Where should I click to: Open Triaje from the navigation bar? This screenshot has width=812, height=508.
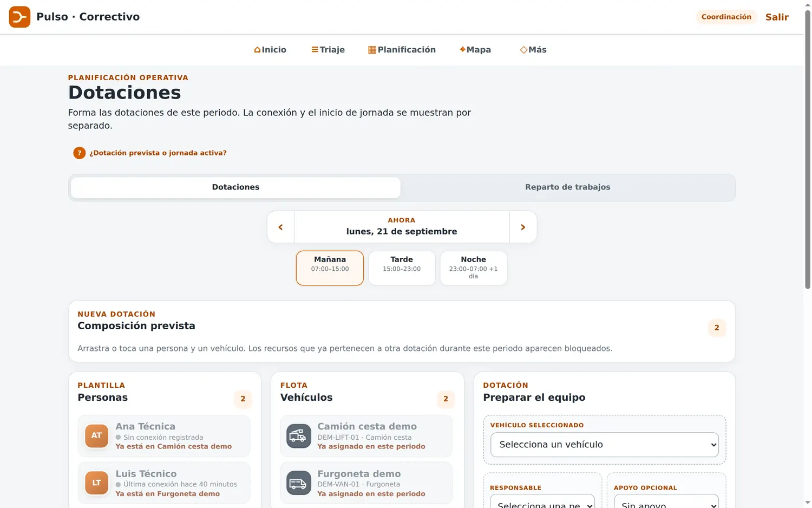(x=328, y=50)
